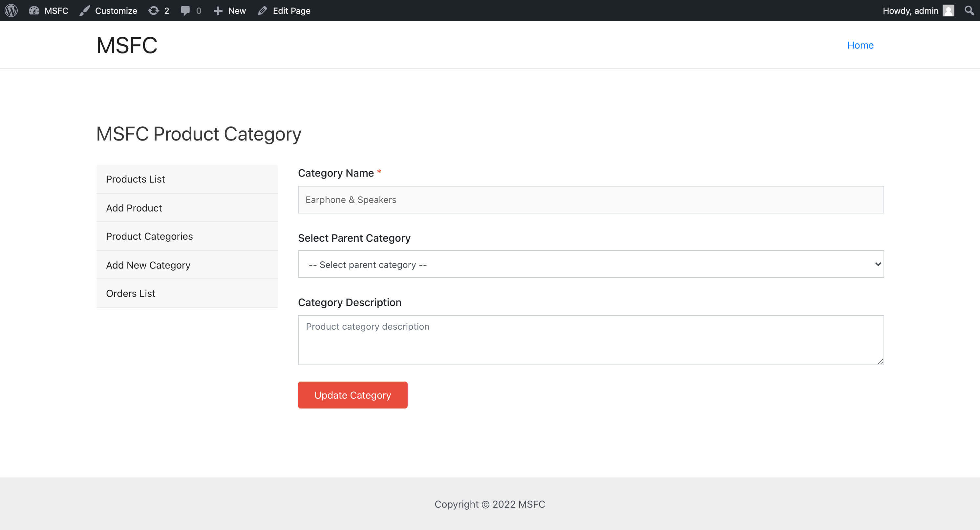Open the updates refresh icon showing 2

pos(154,10)
